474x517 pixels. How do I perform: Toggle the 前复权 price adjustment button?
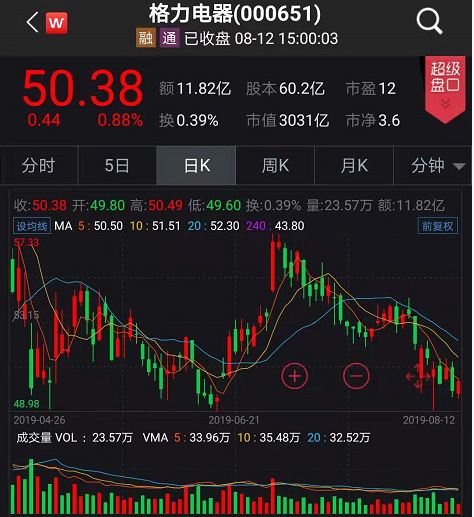pyautogui.click(x=438, y=226)
